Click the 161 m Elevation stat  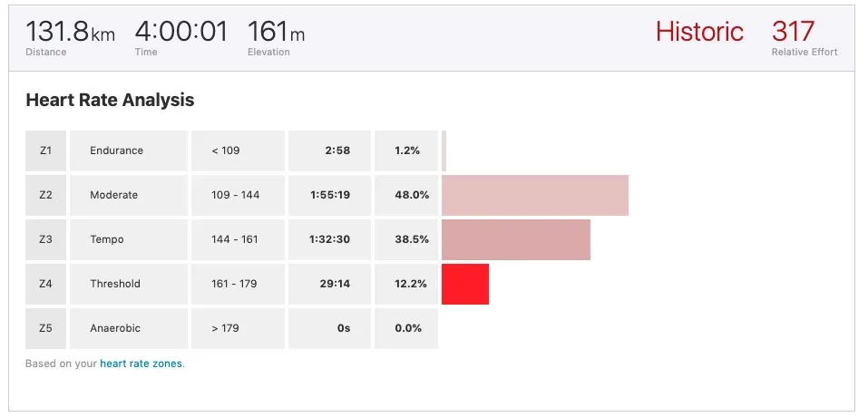coord(276,32)
